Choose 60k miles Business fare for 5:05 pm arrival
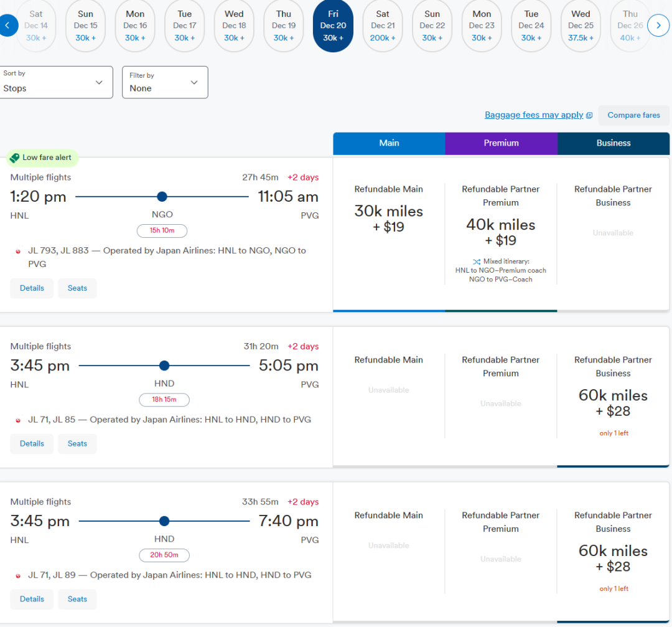 [x=613, y=402]
